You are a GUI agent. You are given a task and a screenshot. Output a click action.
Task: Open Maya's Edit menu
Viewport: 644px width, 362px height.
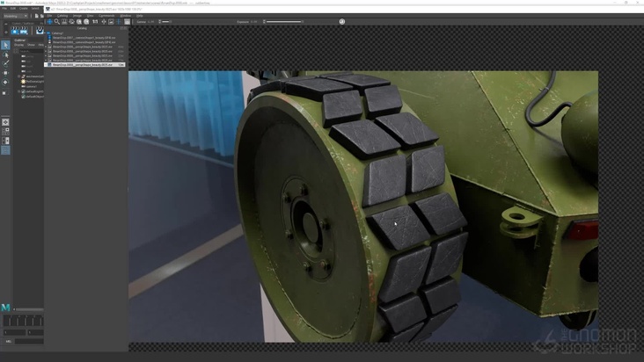pyautogui.click(x=13, y=8)
